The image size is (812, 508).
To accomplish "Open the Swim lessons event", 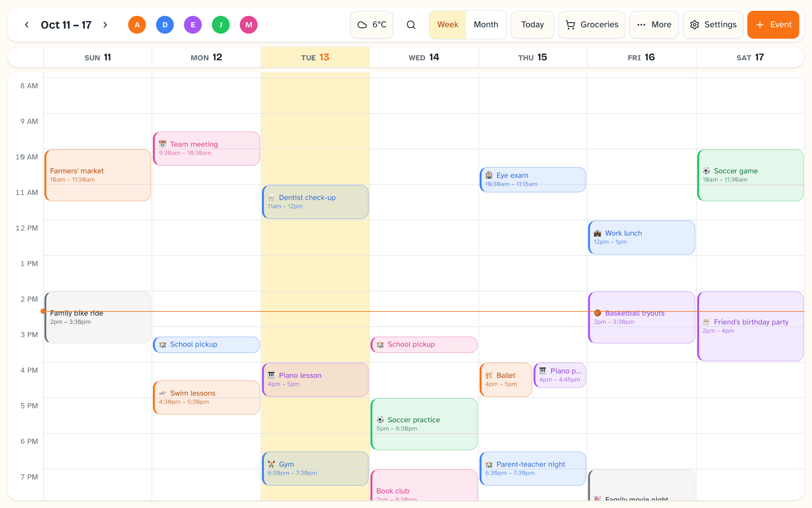I will pos(206,398).
